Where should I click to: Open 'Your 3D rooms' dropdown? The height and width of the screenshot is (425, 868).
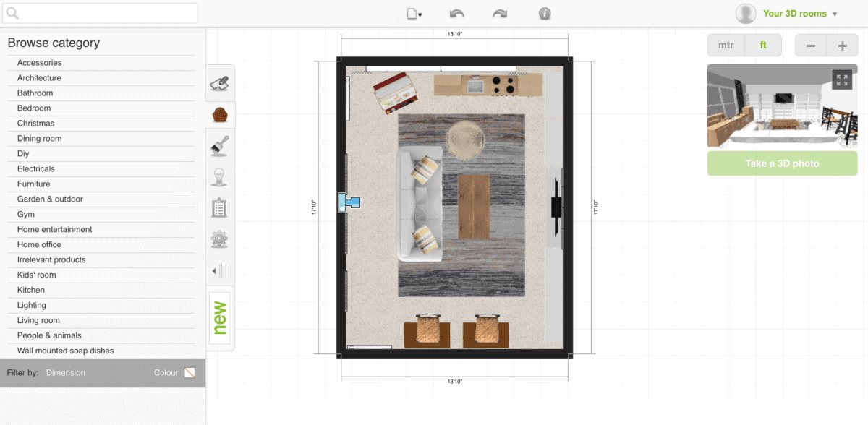tap(799, 14)
